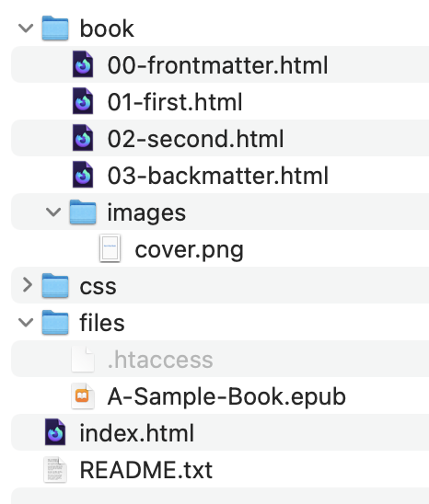Click the 00-frontmatter.html Firefox file icon
Screen dimensions: 429x504
(83, 64)
